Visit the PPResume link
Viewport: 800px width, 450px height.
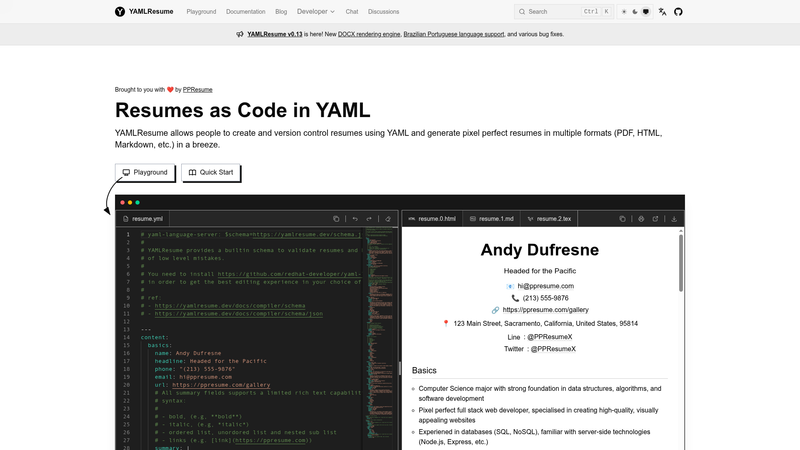197,90
